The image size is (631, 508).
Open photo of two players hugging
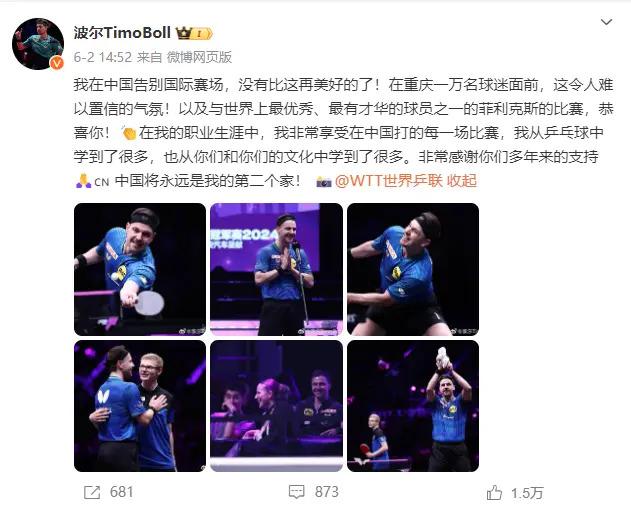[140, 406]
